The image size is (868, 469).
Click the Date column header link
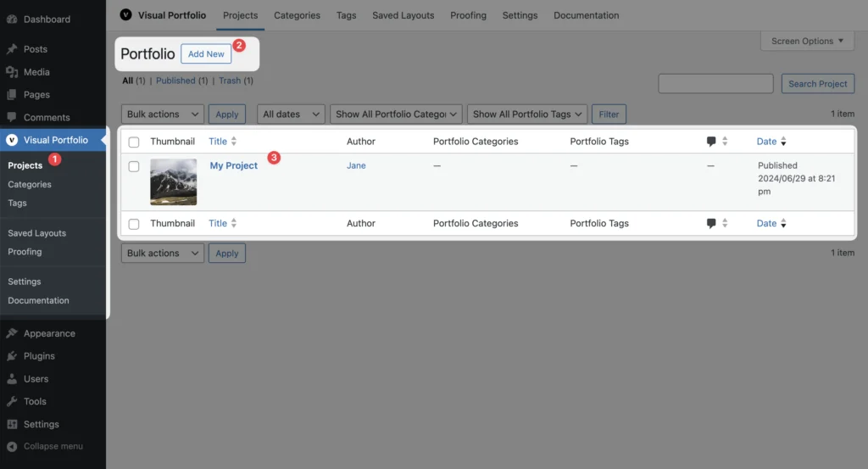click(x=766, y=141)
